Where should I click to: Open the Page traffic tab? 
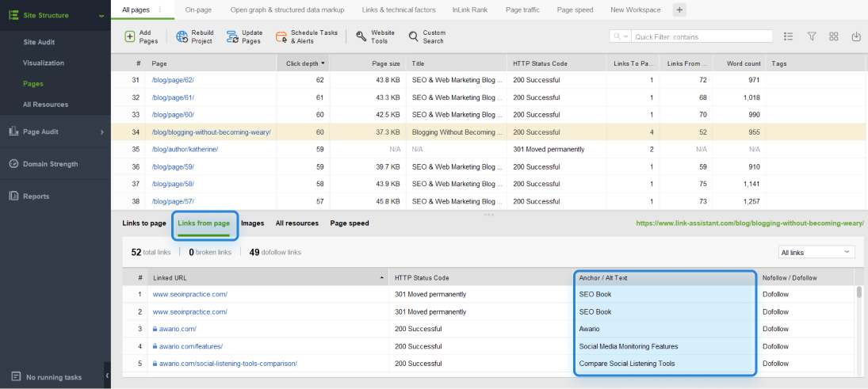point(522,10)
